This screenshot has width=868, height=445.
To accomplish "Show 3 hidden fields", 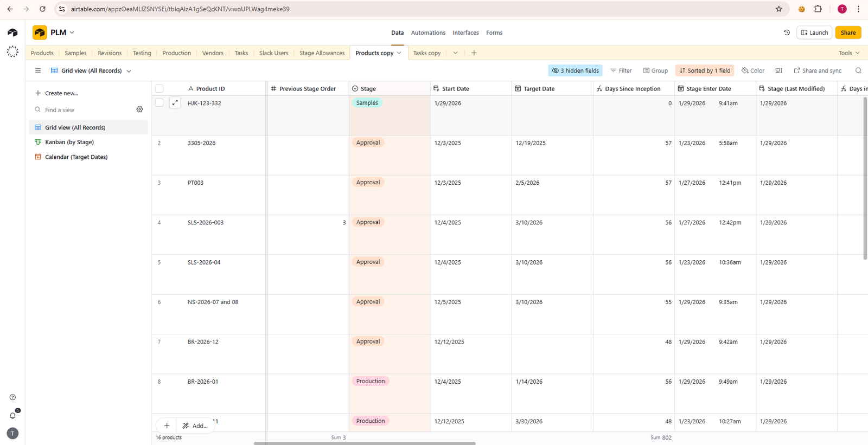I will click(575, 70).
